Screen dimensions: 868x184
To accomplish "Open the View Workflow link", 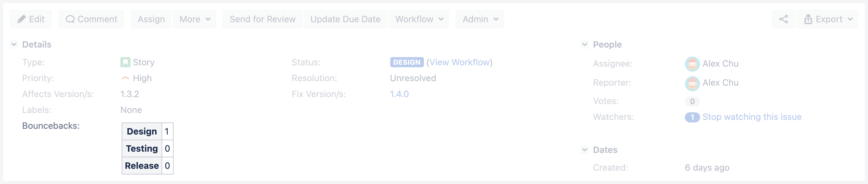I will pos(459,62).
